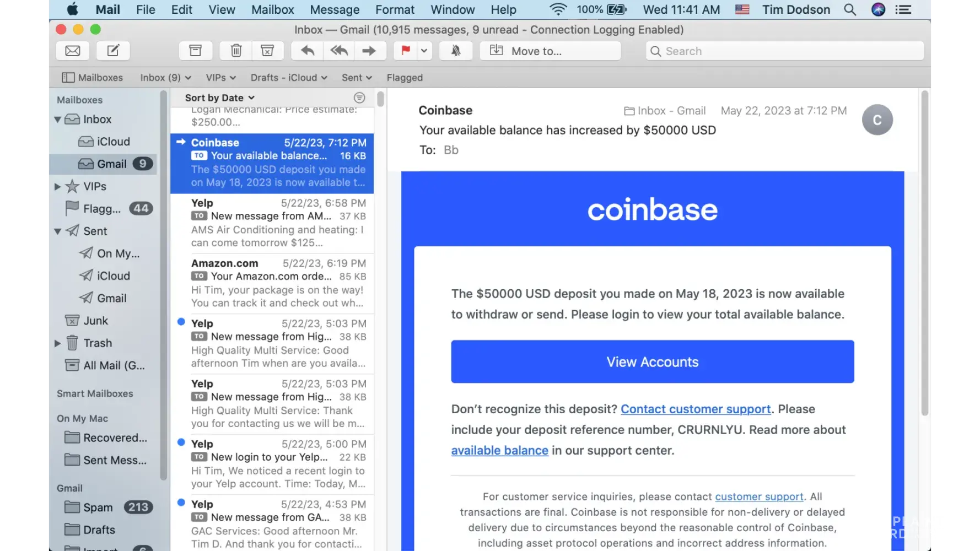Open the Help menu
Viewport: 980px width, 551px height.
pos(503,9)
